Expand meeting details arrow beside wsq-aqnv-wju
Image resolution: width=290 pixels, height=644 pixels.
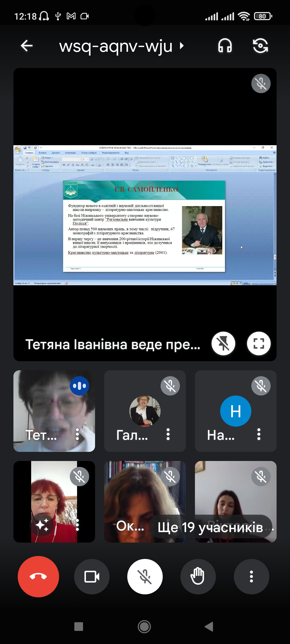pyautogui.click(x=182, y=46)
